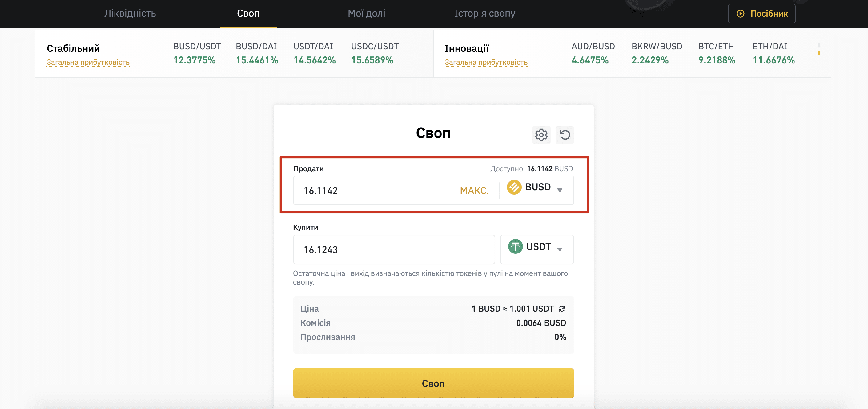Click the 15.4461% yield value
The image size is (868, 409).
coord(257,60)
